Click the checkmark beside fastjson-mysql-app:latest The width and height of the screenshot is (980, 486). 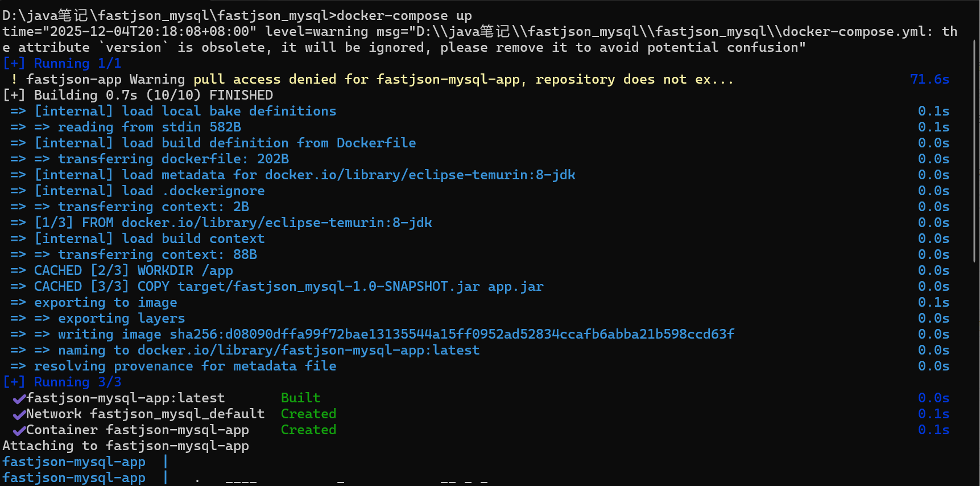pyautogui.click(x=19, y=398)
